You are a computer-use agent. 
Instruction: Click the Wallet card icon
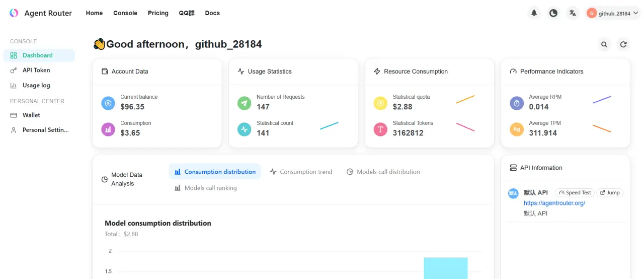click(14, 115)
